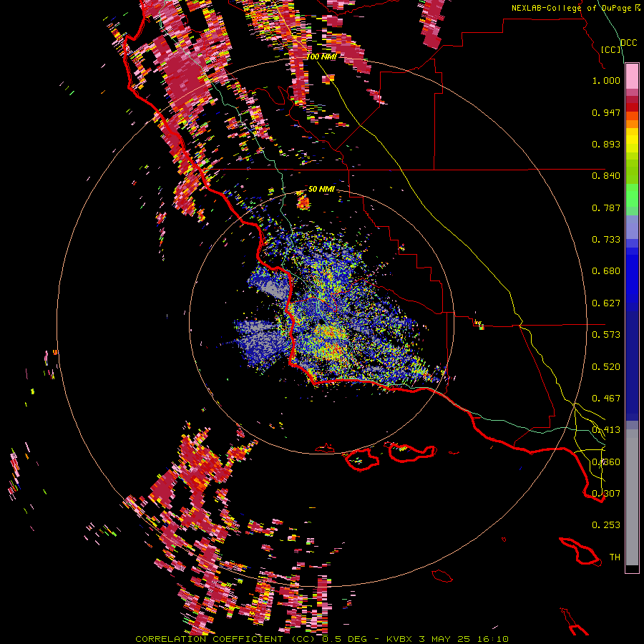
Task: Click the 0.520 scale value
Action: click(x=606, y=367)
